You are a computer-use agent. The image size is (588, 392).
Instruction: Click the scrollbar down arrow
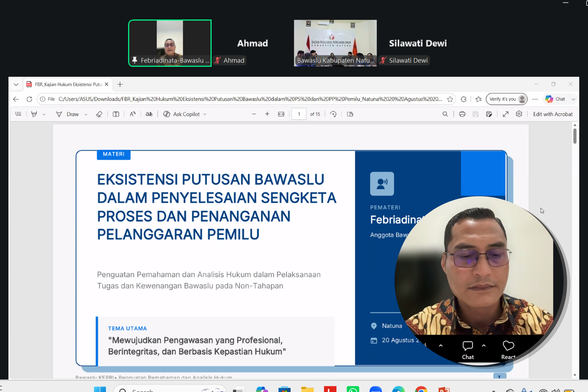575,375
